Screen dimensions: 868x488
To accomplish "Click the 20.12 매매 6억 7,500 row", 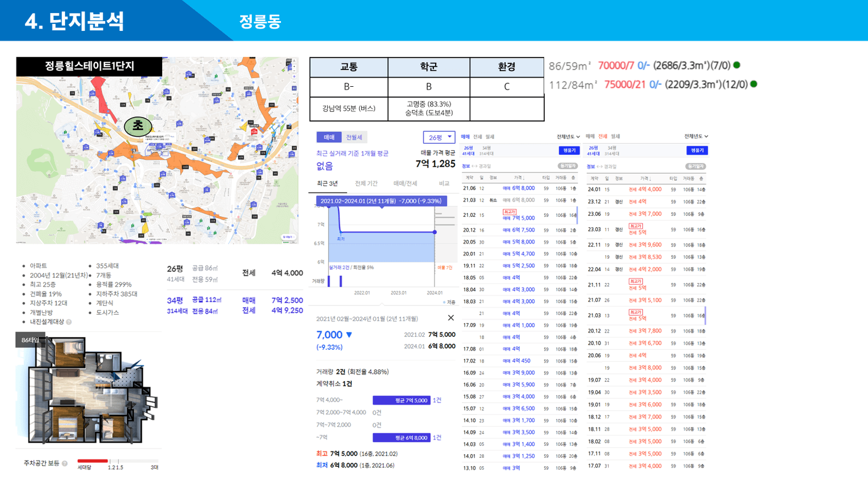I will [520, 230].
